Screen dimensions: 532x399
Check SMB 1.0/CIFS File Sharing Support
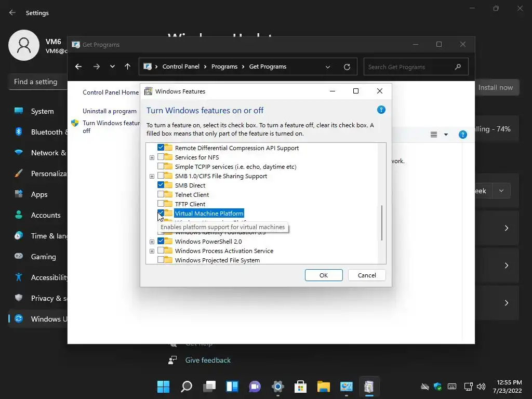click(161, 176)
